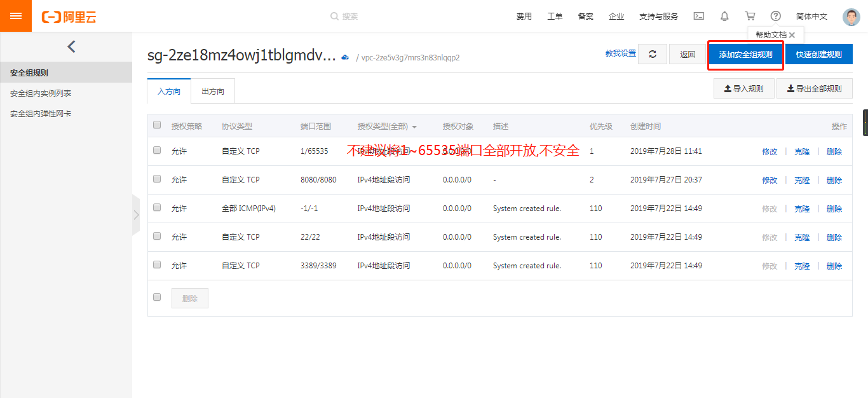Collapse sidebar with back chevron
The height and width of the screenshot is (398, 868).
tap(71, 46)
